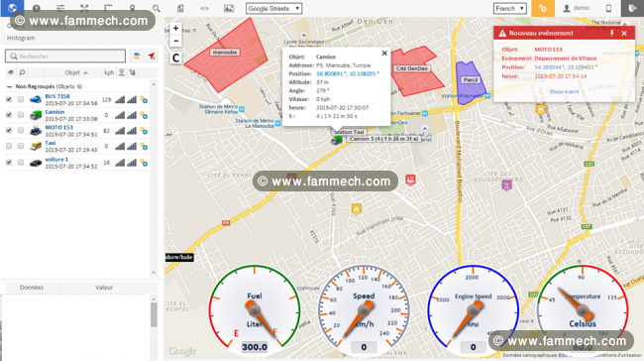Open the Camion popup position coordinates link
The width and height of the screenshot is (644, 361).
coord(348,74)
